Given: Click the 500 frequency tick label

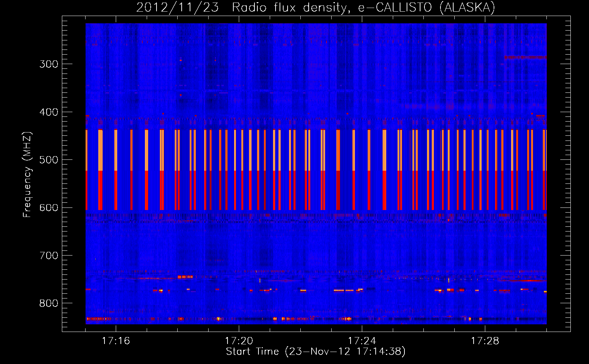Looking at the screenshot, I should (x=49, y=160).
